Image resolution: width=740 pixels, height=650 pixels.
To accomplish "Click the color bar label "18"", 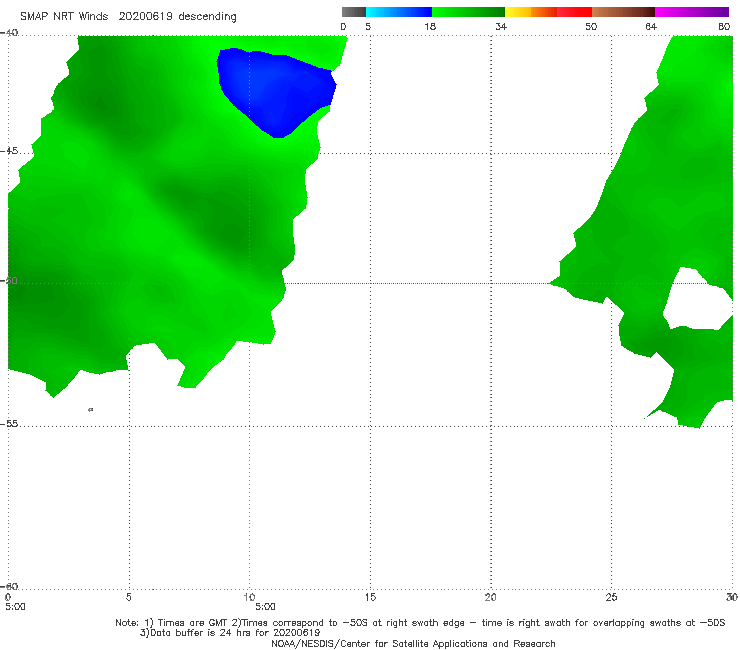I will tap(430, 26).
